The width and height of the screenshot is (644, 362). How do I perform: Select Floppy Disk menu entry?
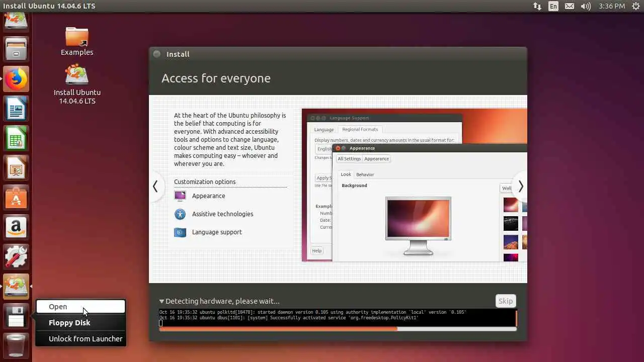[x=80, y=323]
